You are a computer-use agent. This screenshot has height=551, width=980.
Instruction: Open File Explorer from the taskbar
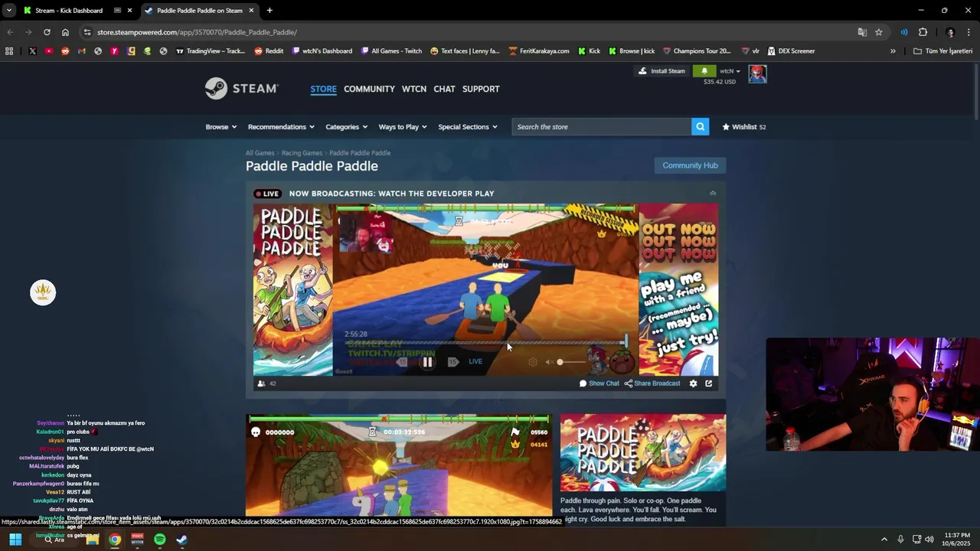(93, 540)
